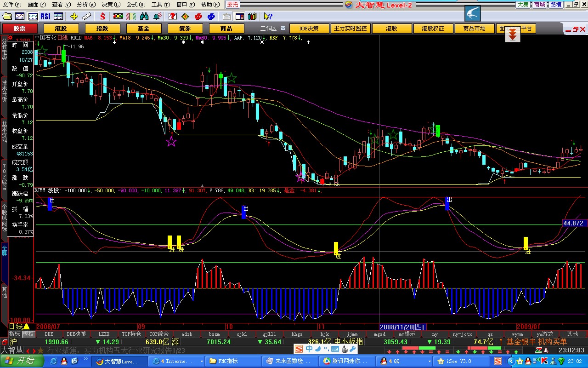Open the 分析(A) menu
The image size is (588, 368).
click(x=86, y=5)
